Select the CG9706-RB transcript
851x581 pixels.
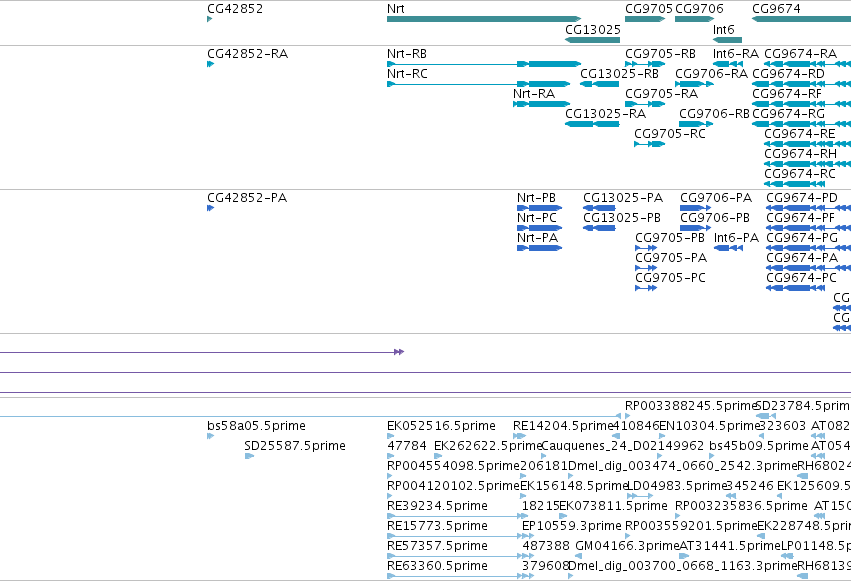click(696, 124)
